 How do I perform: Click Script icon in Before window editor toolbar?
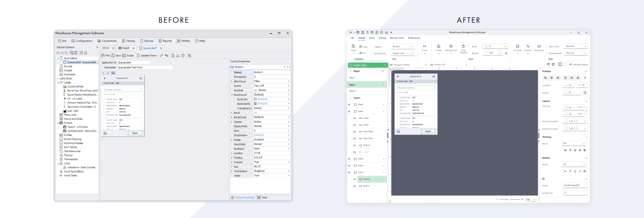click(124, 55)
